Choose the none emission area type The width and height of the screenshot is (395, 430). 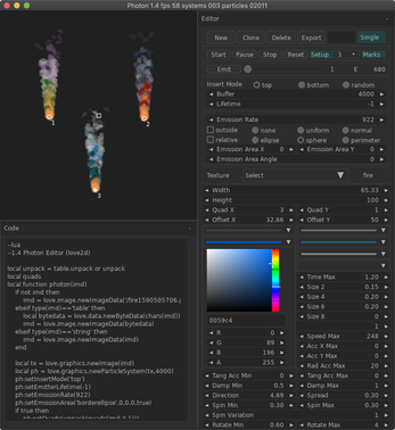[x=256, y=130]
